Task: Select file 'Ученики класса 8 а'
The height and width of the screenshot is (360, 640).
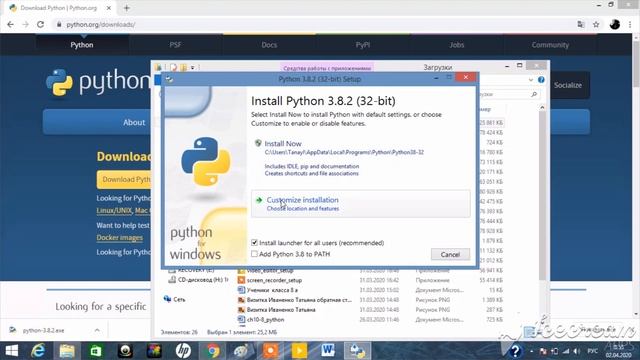Action: (272, 290)
